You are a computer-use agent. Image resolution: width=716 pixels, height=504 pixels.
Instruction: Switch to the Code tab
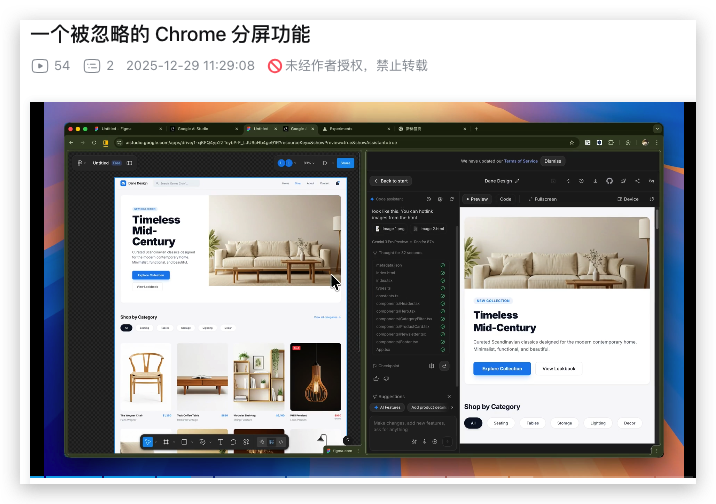pos(505,199)
